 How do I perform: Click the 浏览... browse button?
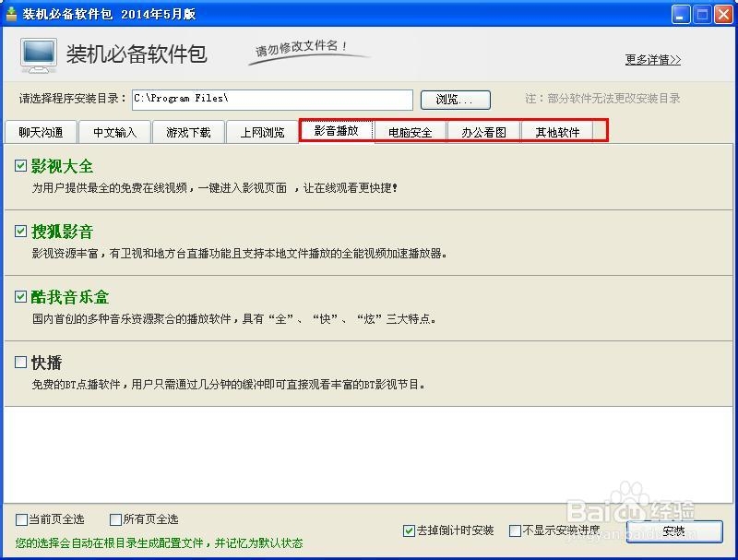point(455,100)
